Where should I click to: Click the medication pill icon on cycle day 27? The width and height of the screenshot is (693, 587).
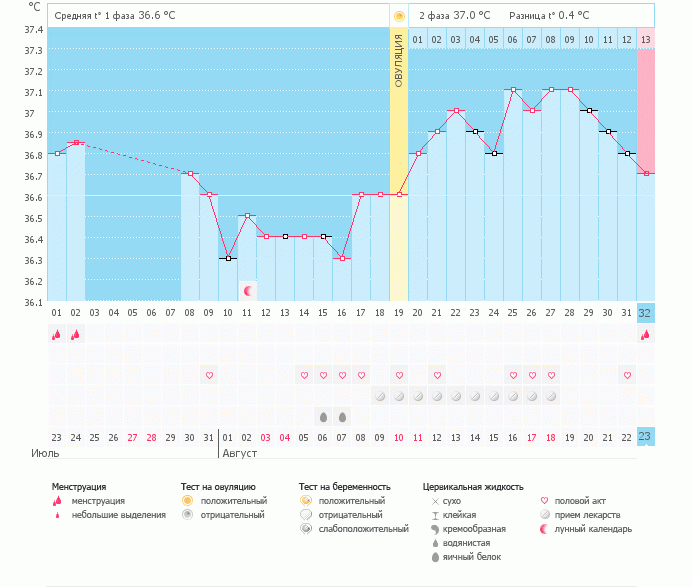tap(551, 396)
